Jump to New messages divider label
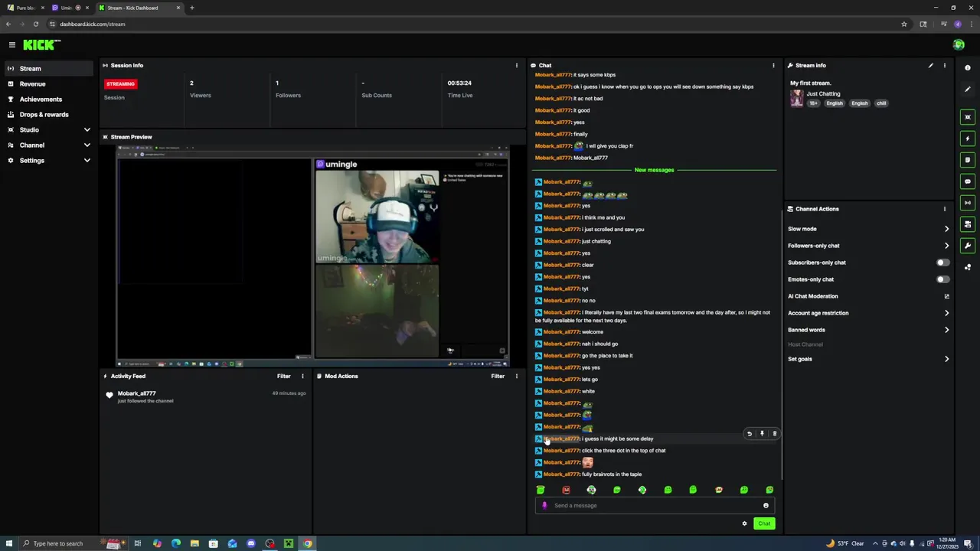 (x=654, y=170)
